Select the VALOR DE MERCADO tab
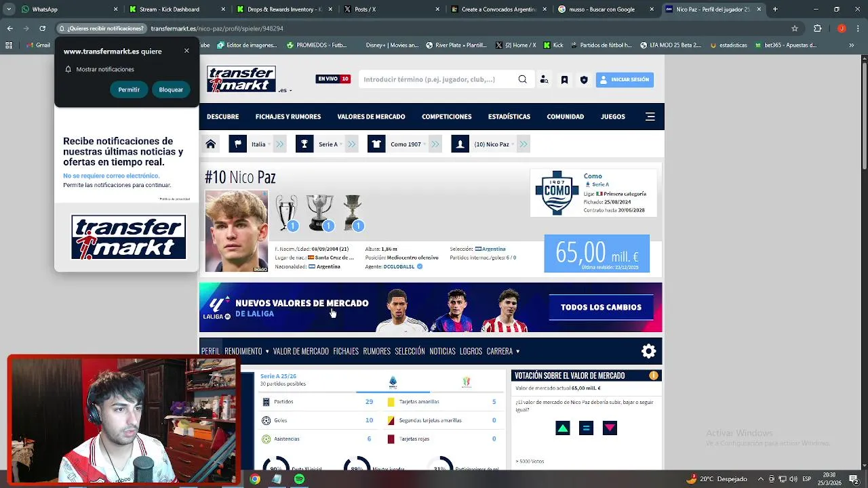The image size is (868, 488). click(300, 351)
